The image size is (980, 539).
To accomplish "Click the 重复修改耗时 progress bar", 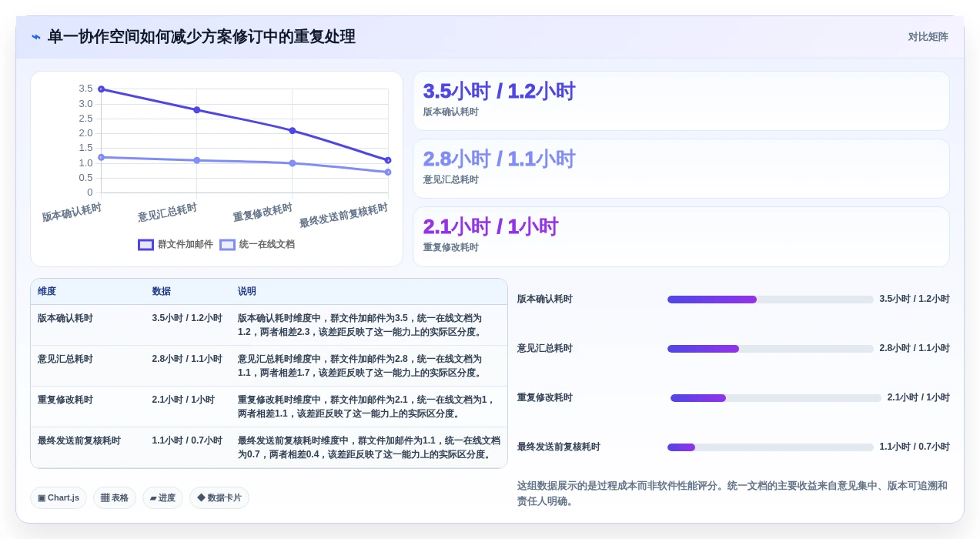I will point(775,398).
